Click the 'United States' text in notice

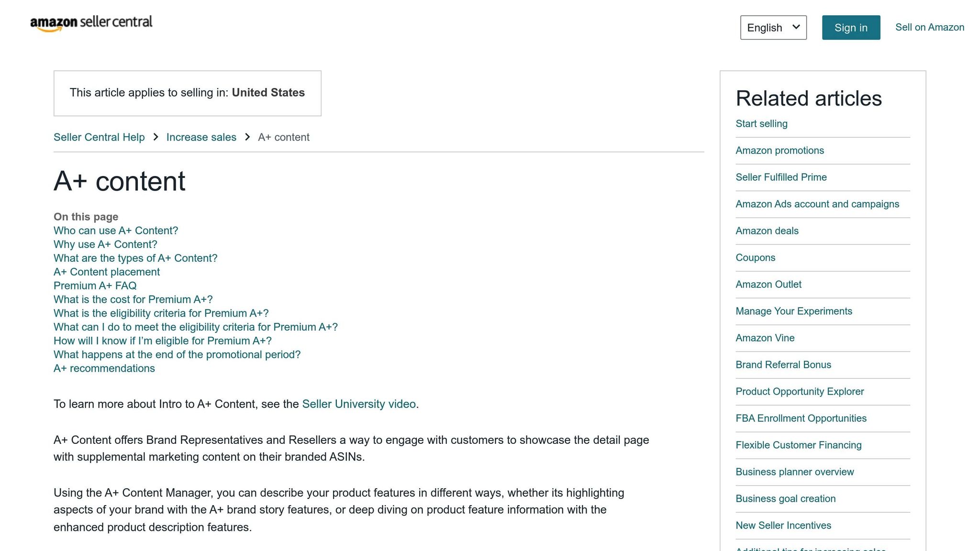click(x=268, y=93)
